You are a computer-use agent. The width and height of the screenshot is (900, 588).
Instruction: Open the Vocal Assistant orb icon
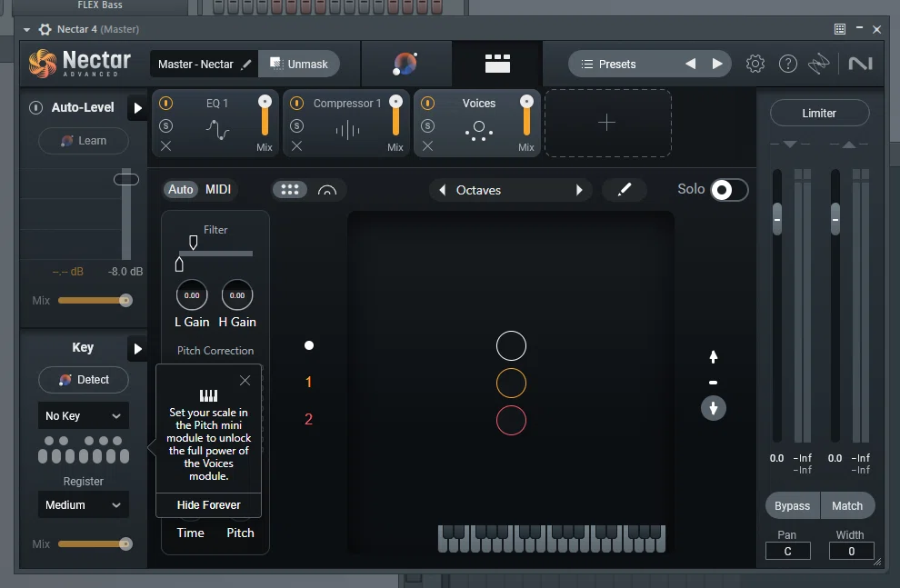405,64
